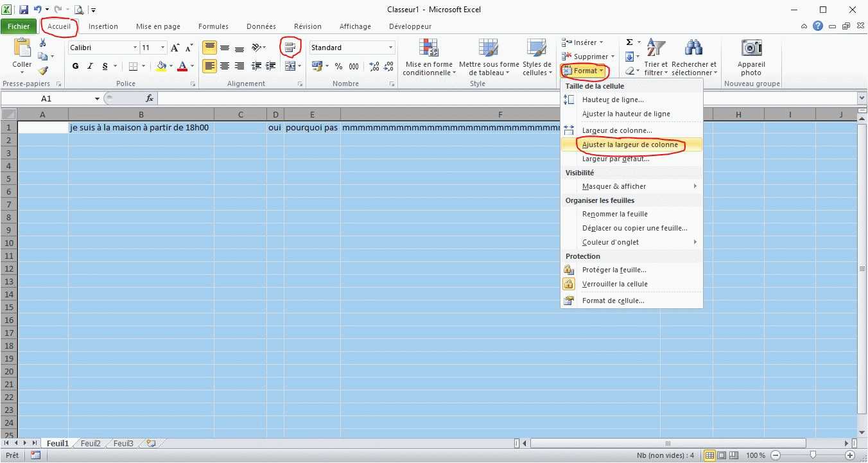
Task: Open the green Fichier button
Action: (19, 26)
